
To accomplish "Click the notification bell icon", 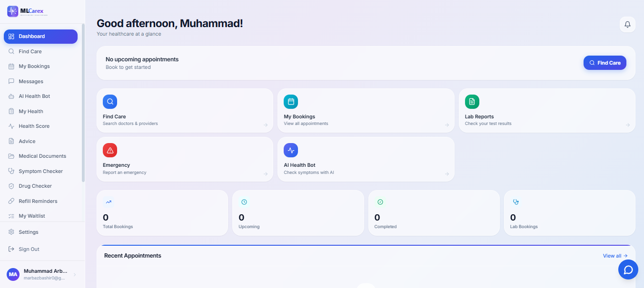I will point(627,24).
